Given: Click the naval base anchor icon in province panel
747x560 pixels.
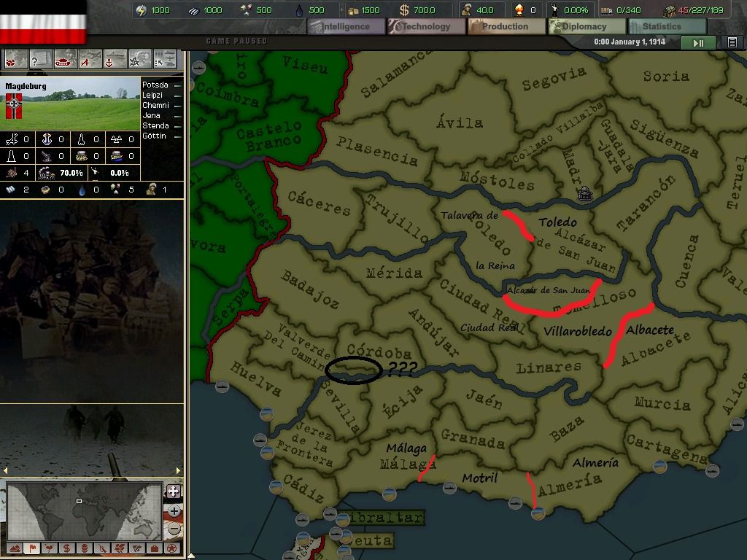Looking at the screenshot, I should tap(47, 139).
